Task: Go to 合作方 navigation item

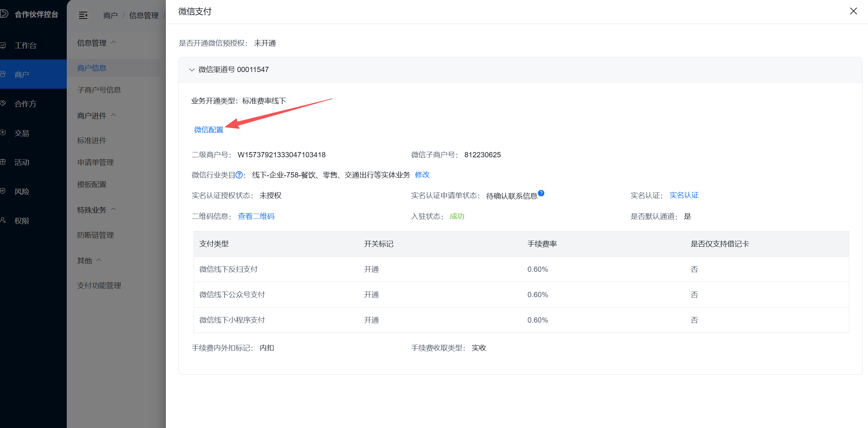Action: (x=25, y=104)
